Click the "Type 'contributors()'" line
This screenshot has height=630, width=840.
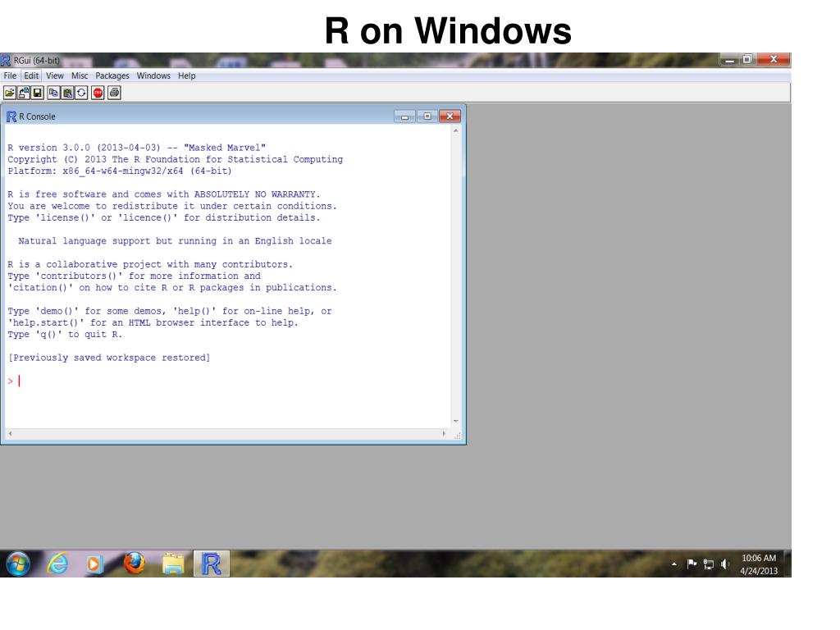point(134,276)
